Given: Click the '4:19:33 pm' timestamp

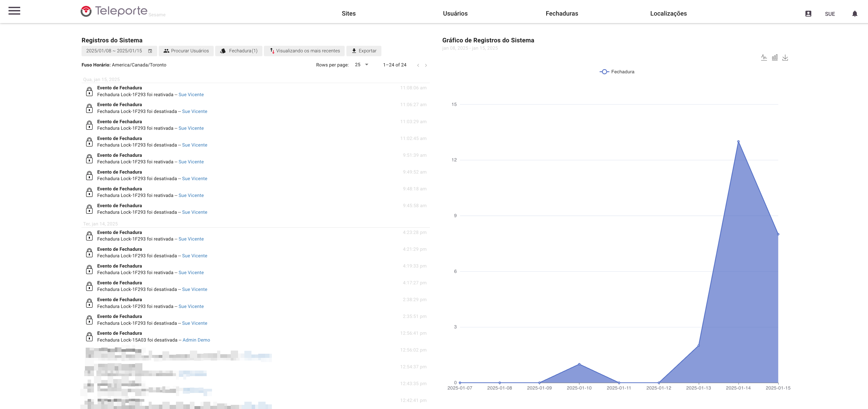Looking at the screenshot, I should click(415, 266).
